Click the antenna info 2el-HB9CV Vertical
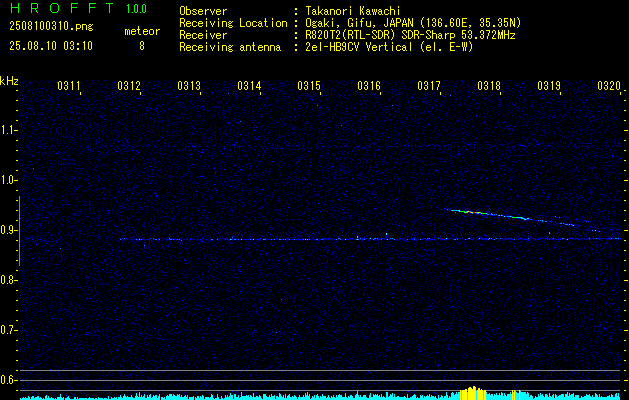 coord(389,47)
